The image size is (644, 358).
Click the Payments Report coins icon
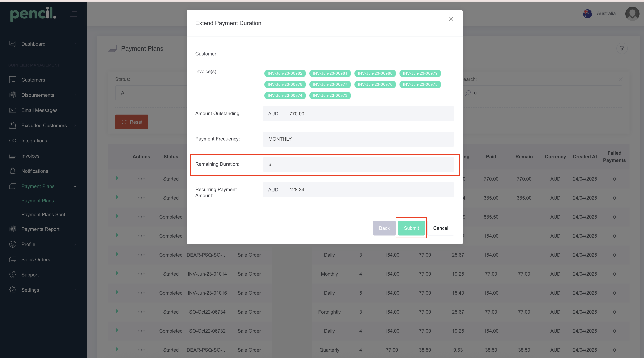click(12, 229)
